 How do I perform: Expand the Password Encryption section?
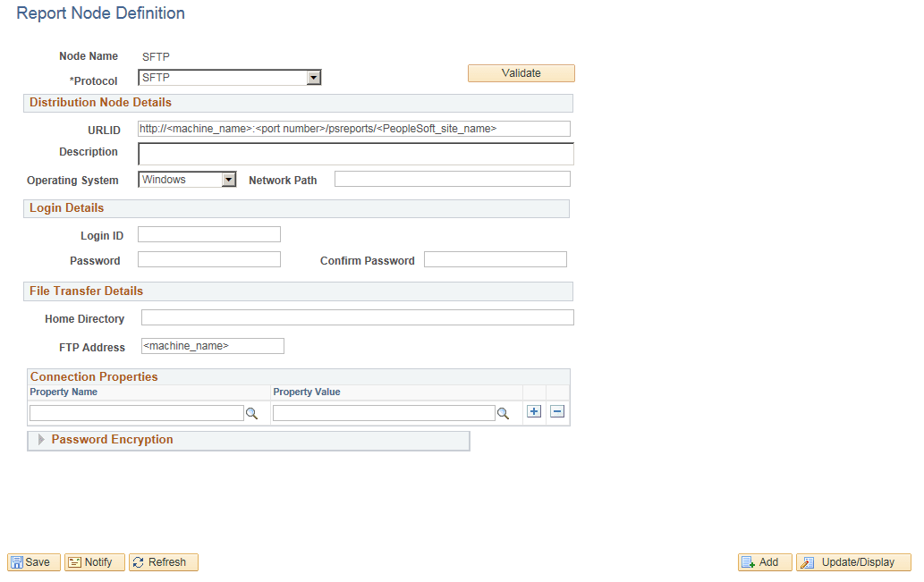41,440
